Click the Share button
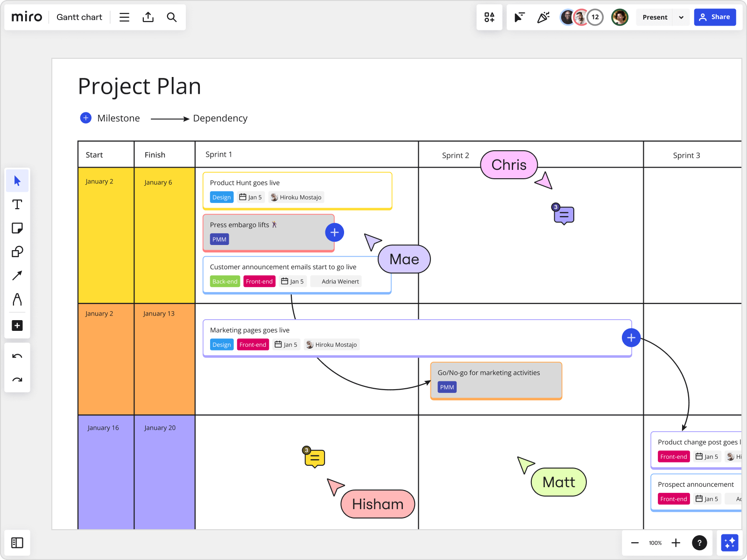 [715, 17]
